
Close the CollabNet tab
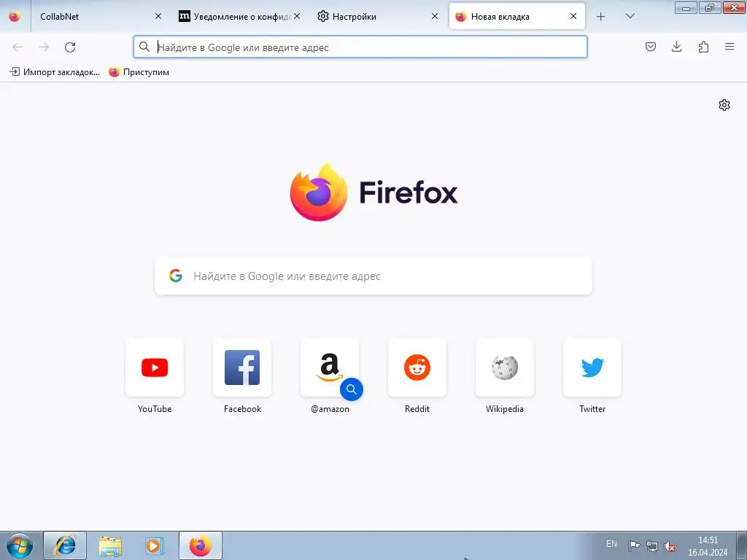[x=158, y=16]
